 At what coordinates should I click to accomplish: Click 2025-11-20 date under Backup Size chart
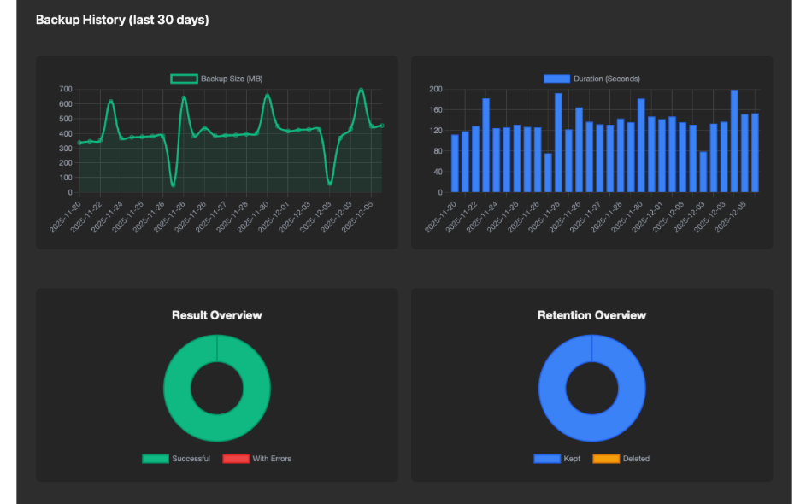[x=65, y=217]
